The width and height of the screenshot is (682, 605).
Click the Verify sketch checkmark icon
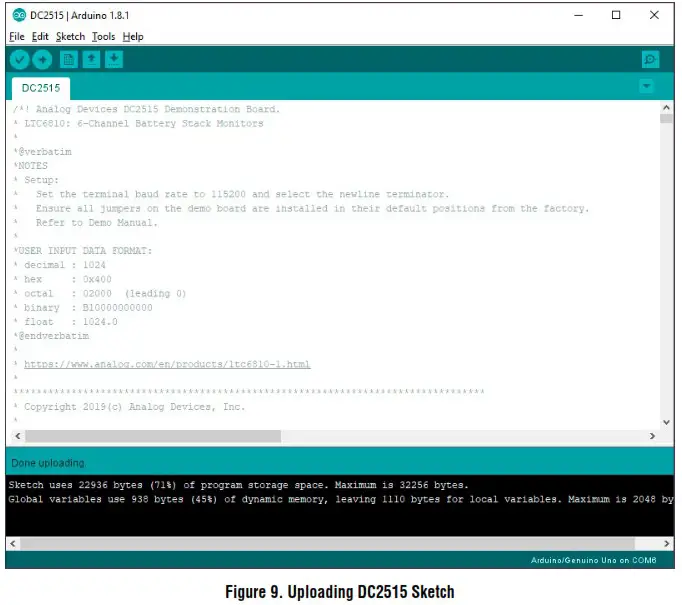[19, 60]
